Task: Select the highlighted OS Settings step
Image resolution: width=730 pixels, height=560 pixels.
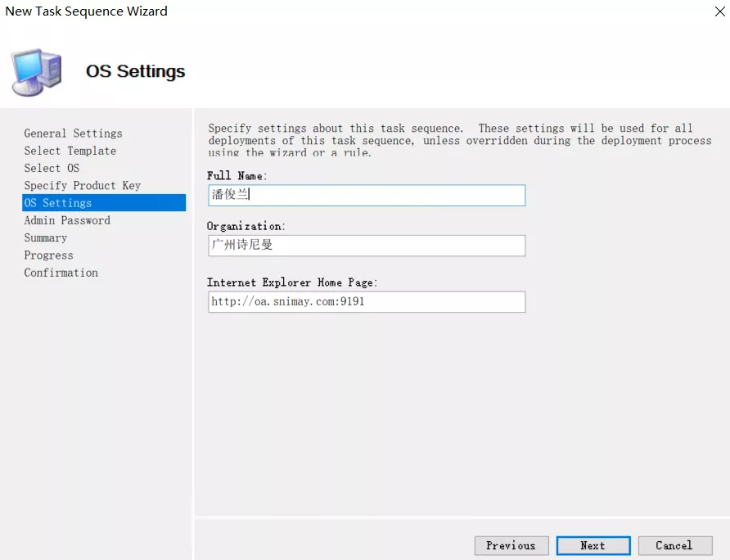Action: (57, 203)
